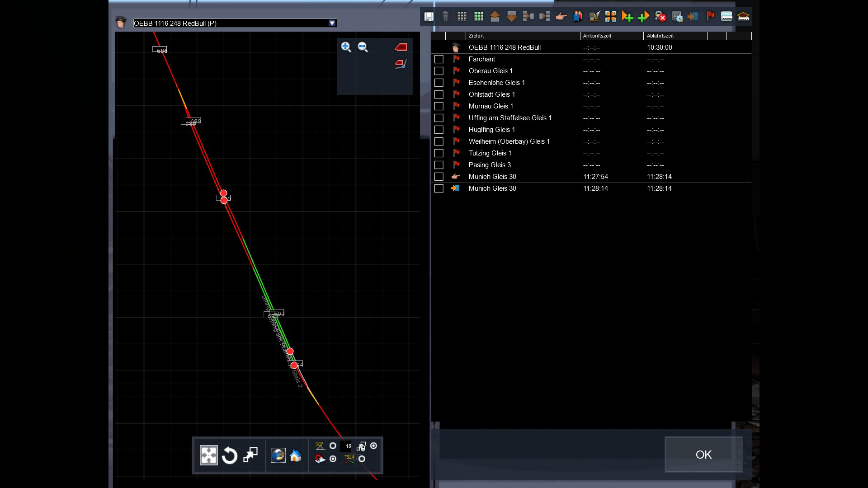Click the blue house home icon
The height and width of the screenshot is (488, 868).
click(x=296, y=455)
